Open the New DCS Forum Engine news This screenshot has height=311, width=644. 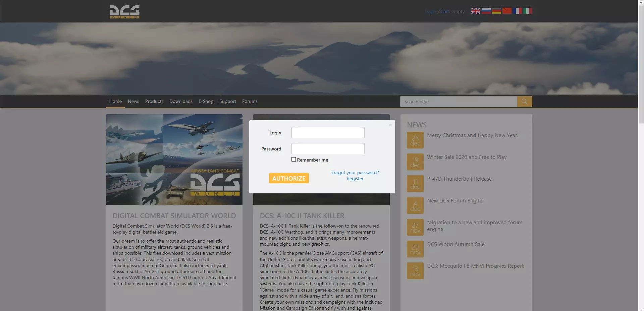pyautogui.click(x=455, y=201)
